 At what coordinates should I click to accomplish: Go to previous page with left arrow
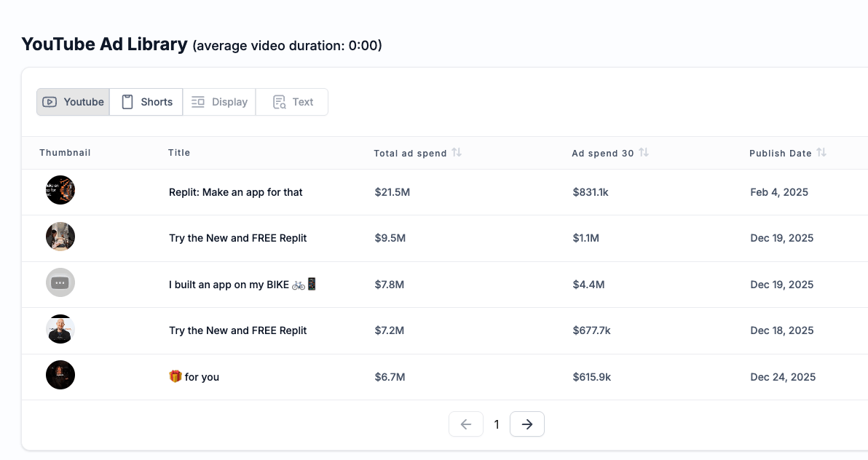[x=466, y=424]
